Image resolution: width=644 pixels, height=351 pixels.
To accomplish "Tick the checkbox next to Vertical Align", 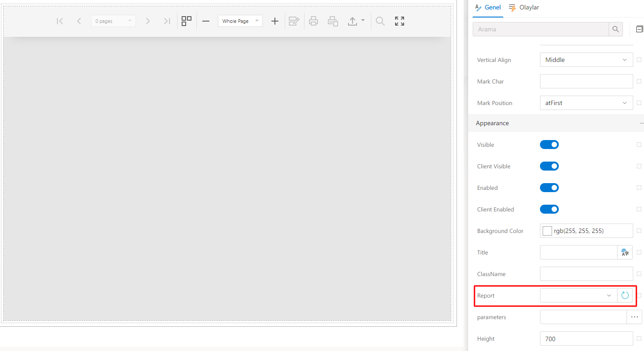I will click(639, 60).
